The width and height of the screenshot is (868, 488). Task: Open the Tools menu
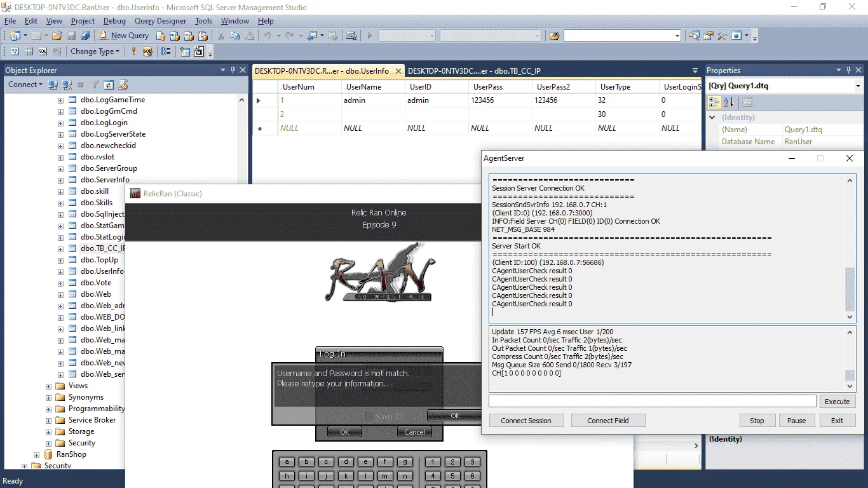(x=203, y=21)
